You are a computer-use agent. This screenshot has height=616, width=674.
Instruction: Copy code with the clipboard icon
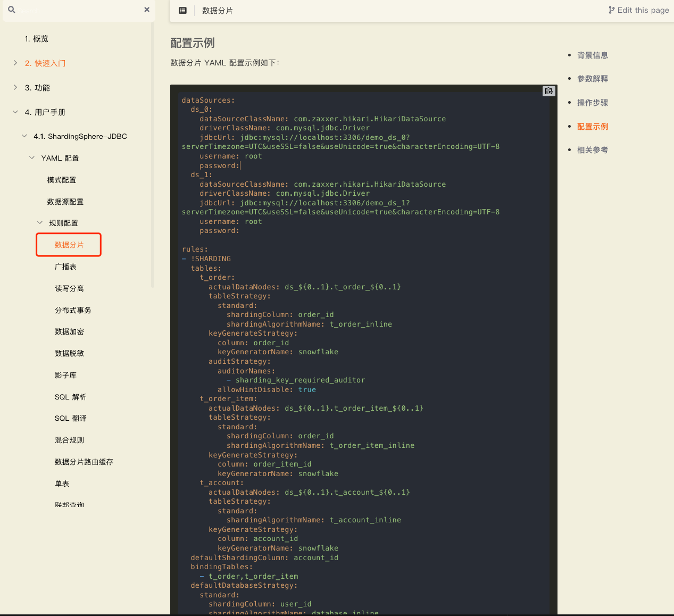(x=548, y=91)
